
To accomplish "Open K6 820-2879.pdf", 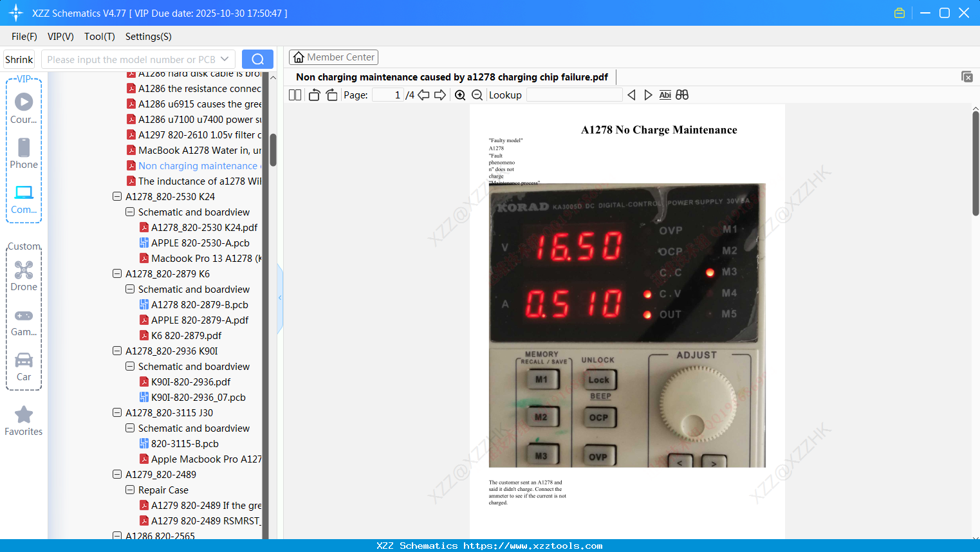I will coord(186,335).
